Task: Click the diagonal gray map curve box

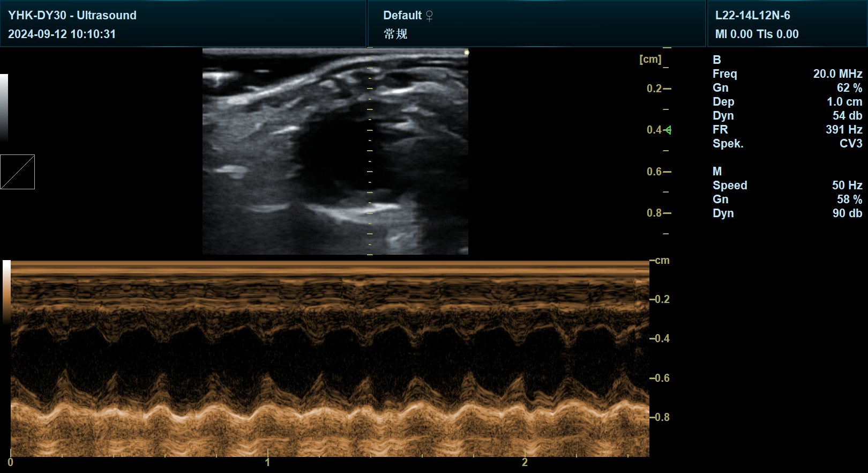Action: point(17,172)
